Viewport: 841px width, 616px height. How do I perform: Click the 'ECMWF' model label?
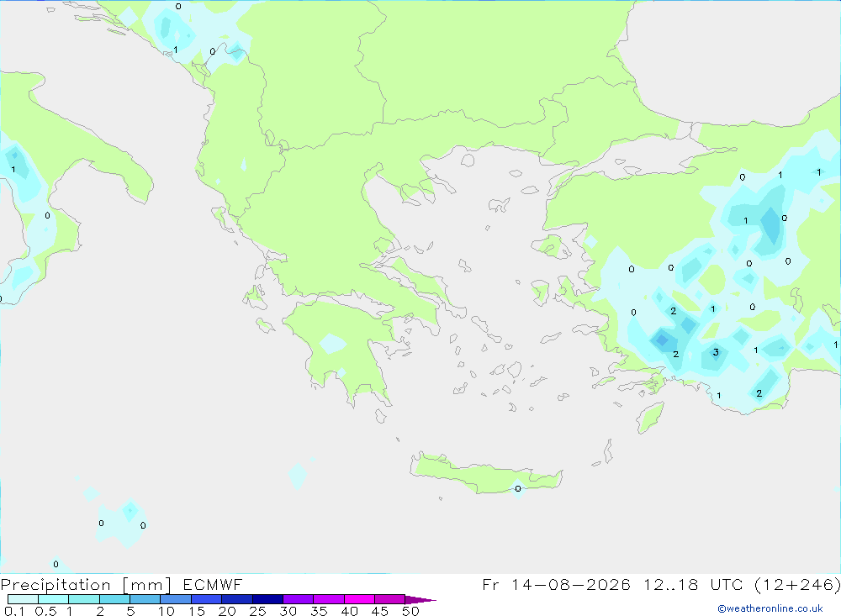213,584
